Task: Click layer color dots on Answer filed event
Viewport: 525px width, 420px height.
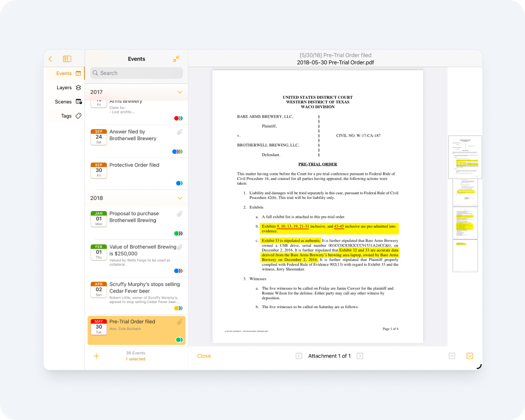Action: [177, 152]
